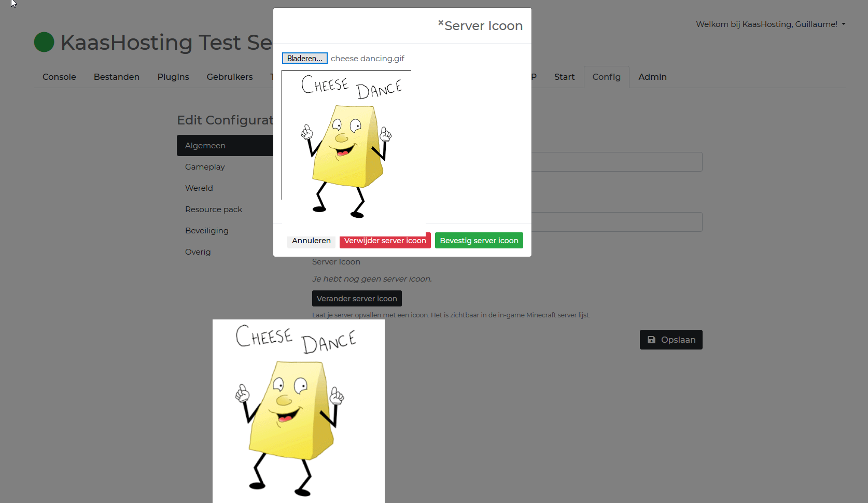Image resolution: width=868 pixels, height=503 pixels.
Task: Go to the Plugins tab
Action: (173, 77)
